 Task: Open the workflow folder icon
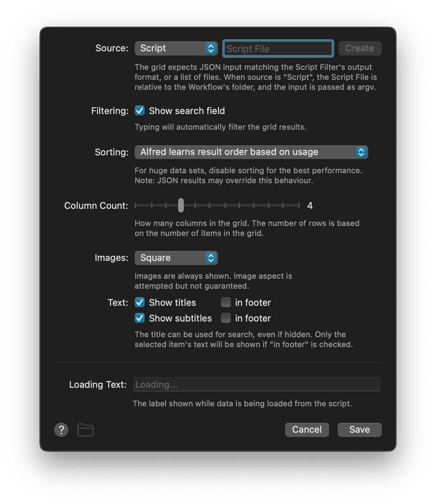(85, 430)
